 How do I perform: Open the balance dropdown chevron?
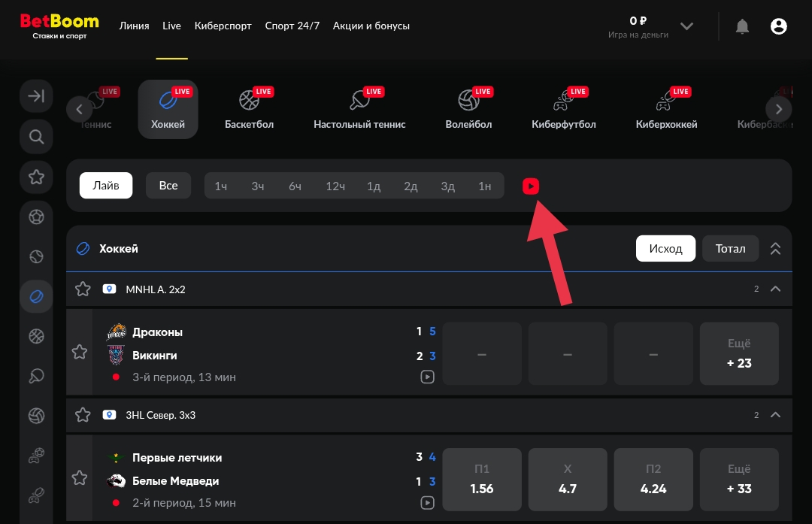(x=686, y=26)
